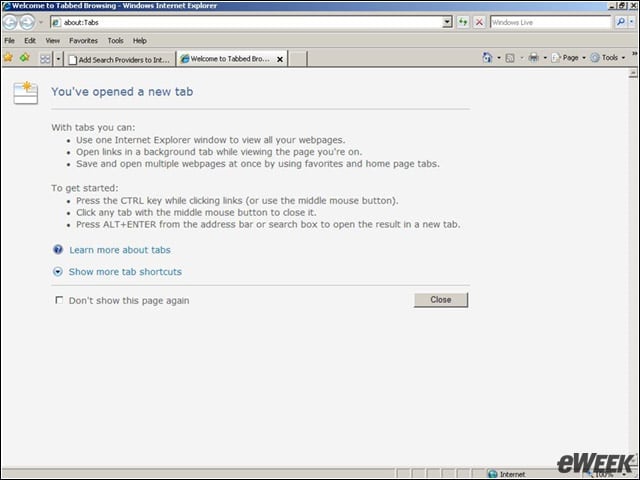Click the Home toolbar icon

pyautogui.click(x=487, y=58)
